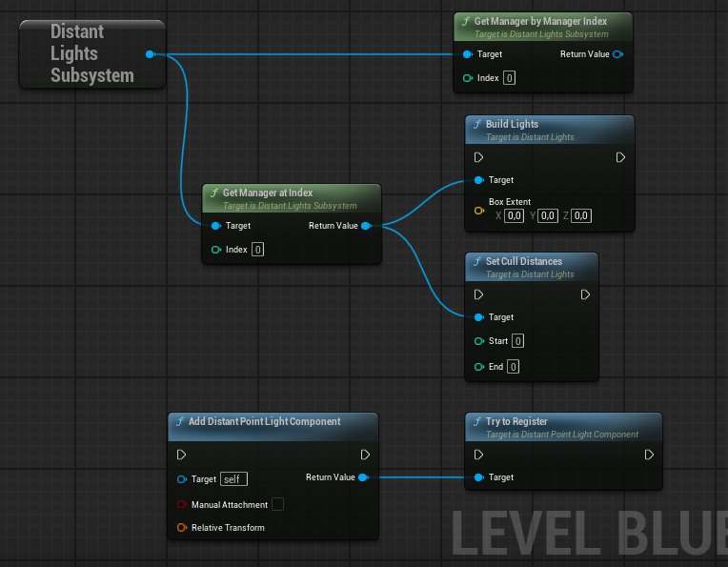The height and width of the screenshot is (567, 728).
Task: Click the Distant Lights Subsystem output pin
Action: 150,54
